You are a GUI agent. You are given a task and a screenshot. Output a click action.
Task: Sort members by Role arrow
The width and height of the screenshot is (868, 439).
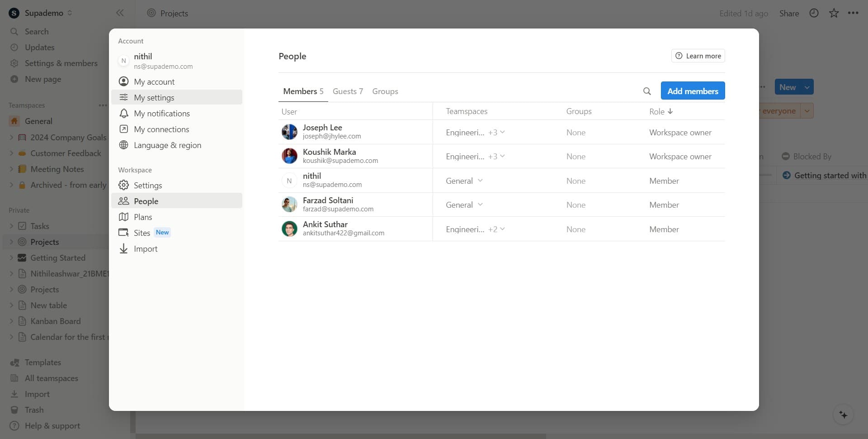pyautogui.click(x=670, y=111)
